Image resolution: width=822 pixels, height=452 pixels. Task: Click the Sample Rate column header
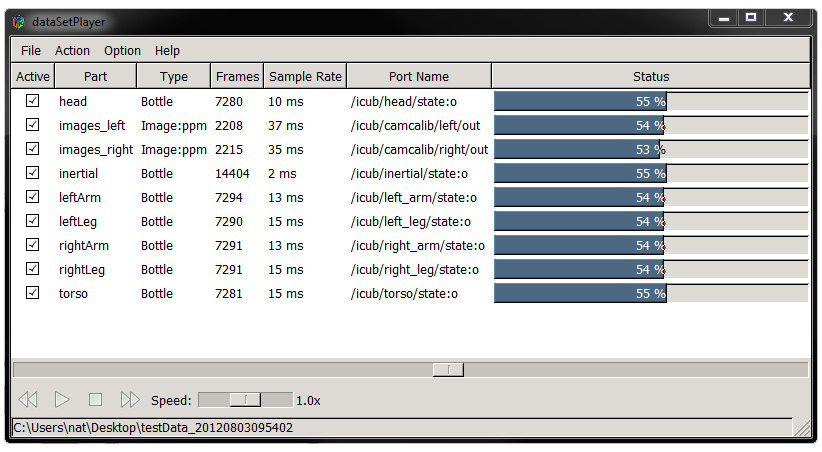tap(305, 76)
